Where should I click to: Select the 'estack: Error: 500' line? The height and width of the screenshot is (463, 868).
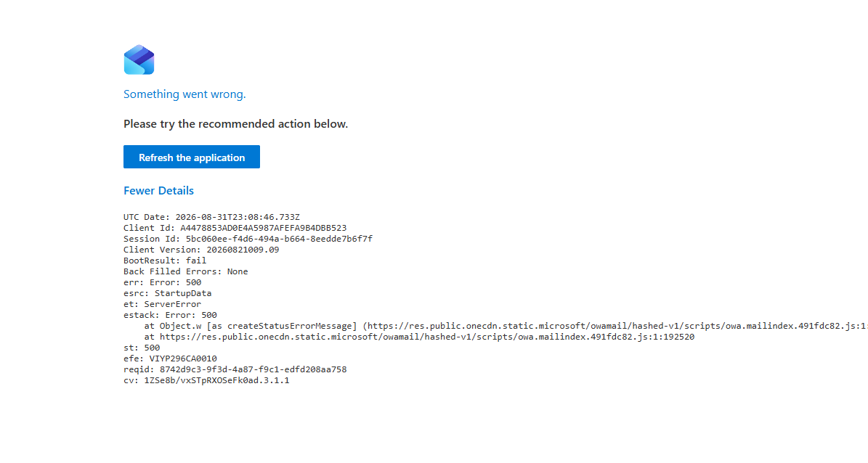point(170,315)
